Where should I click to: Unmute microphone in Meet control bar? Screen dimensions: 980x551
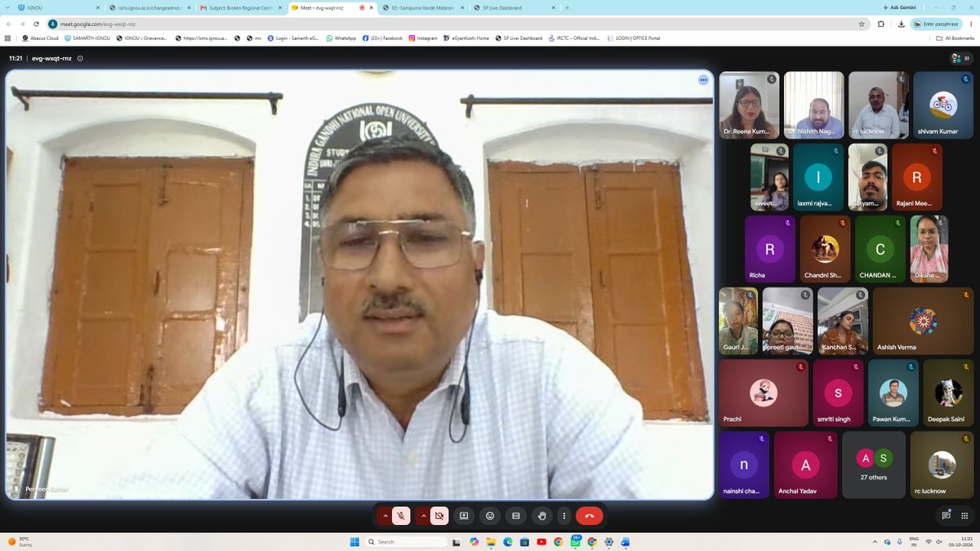[x=401, y=516]
